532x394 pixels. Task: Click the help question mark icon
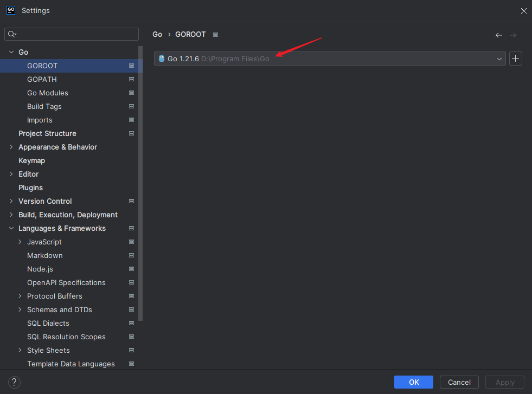15,382
